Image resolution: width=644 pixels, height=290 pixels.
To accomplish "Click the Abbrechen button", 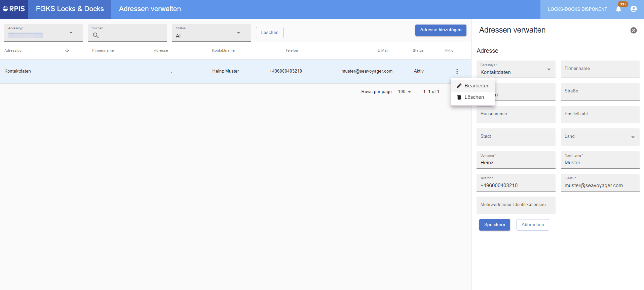I will [x=533, y=225].
